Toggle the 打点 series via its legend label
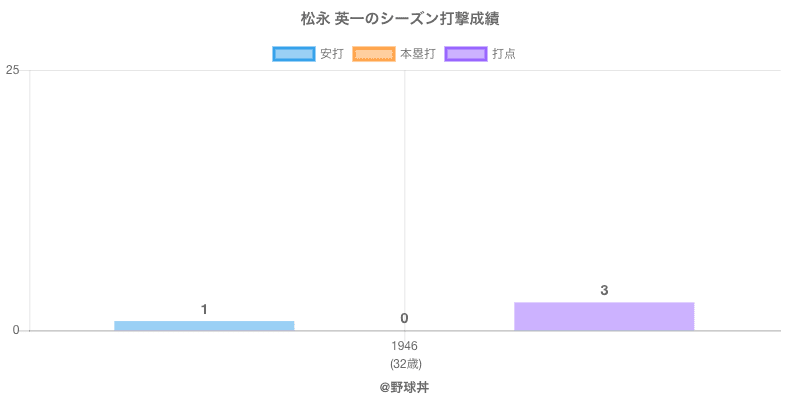This screenshot has height=400, width=800. (504, 54)
